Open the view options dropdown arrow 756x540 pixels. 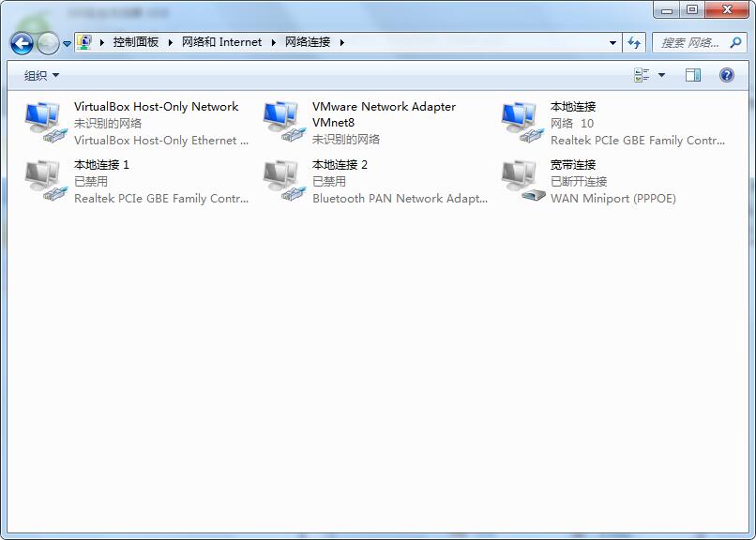pyautogui.click(x=662, y=75)
